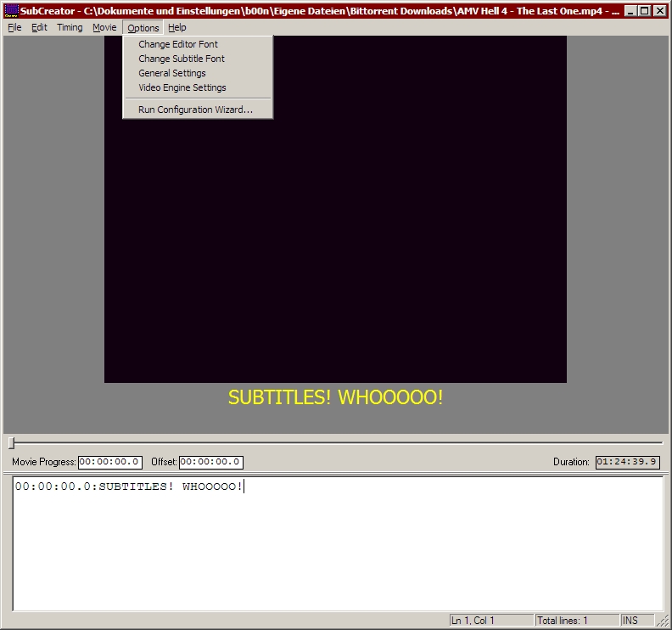Click the Duration time field
Viewport: 672px width, 630px height.
[x=627, y=463]
